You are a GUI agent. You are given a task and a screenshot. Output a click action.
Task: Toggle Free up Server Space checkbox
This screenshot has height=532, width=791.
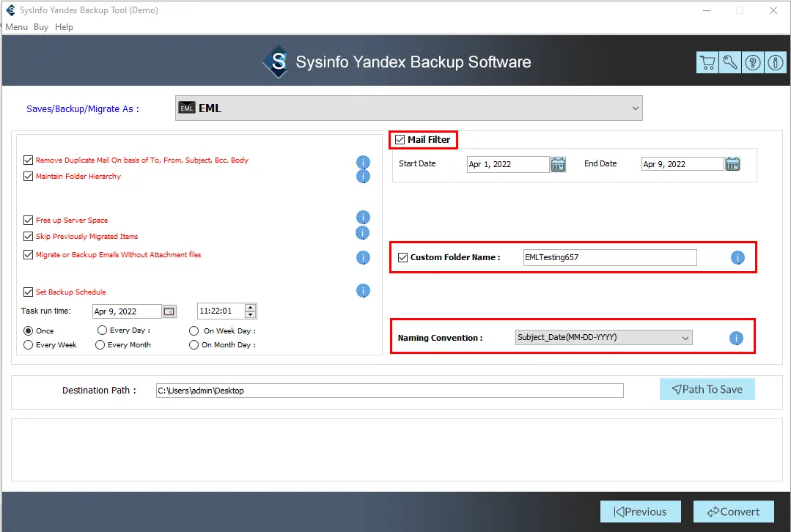pyautogui.click(x=28, y=220)
